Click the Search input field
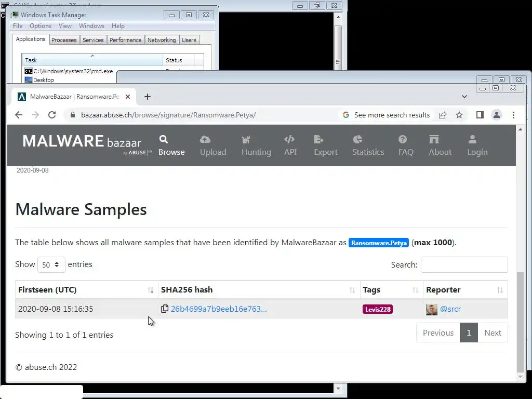Viewport: 532px width, 399px height. point(464,264)
